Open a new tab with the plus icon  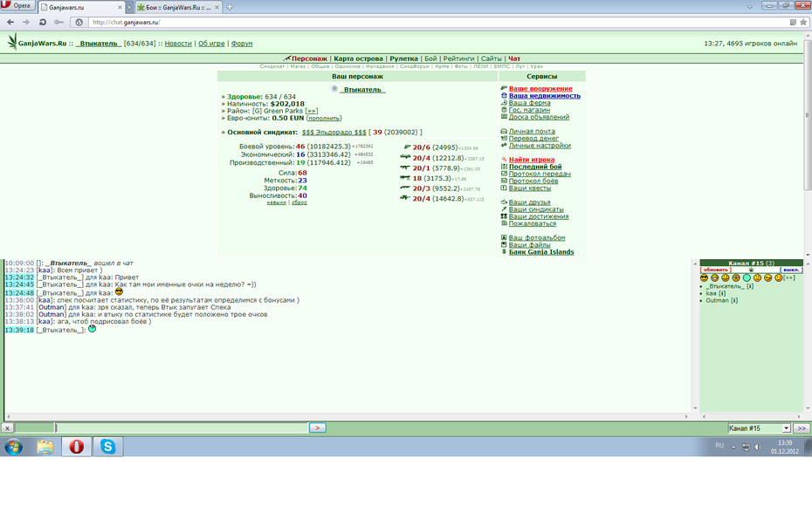(x=230, y=7)
